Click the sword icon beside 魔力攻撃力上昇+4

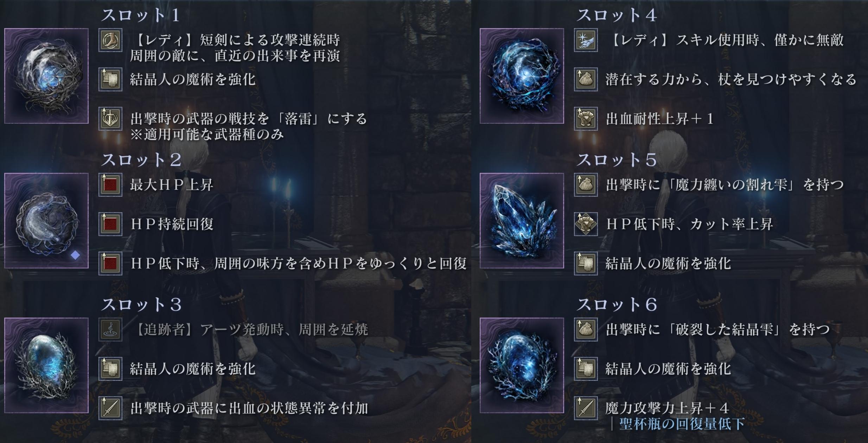586,408
